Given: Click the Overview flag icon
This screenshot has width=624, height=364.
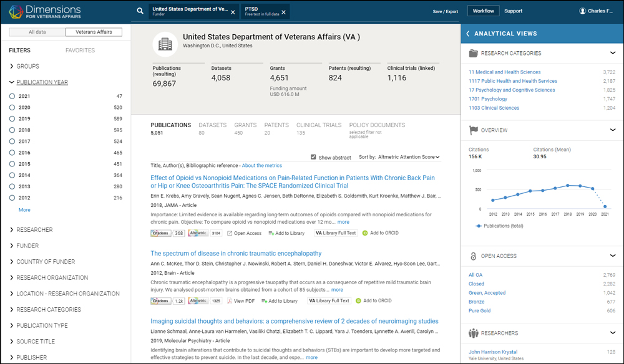Looking at the screenshot, I should click(473, 130).
